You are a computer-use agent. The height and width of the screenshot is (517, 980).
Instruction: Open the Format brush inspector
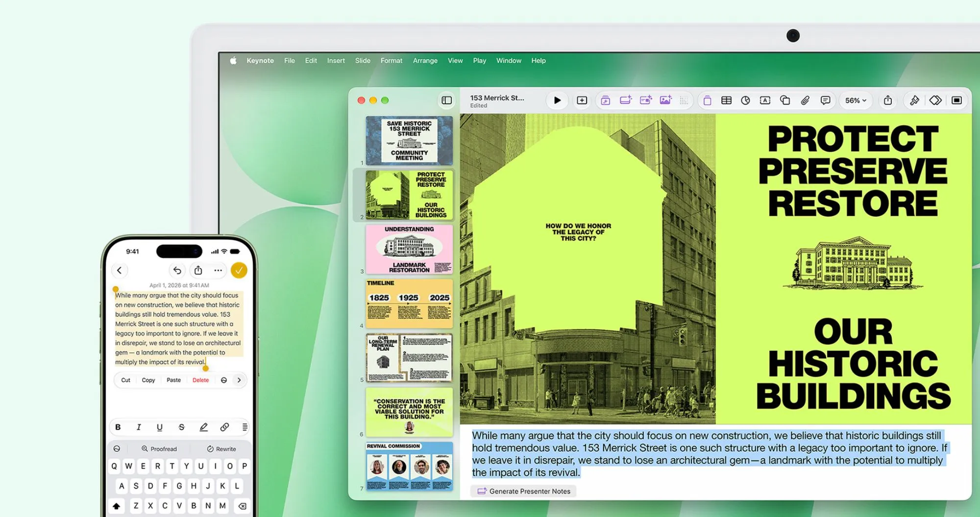tap(914, 100)
